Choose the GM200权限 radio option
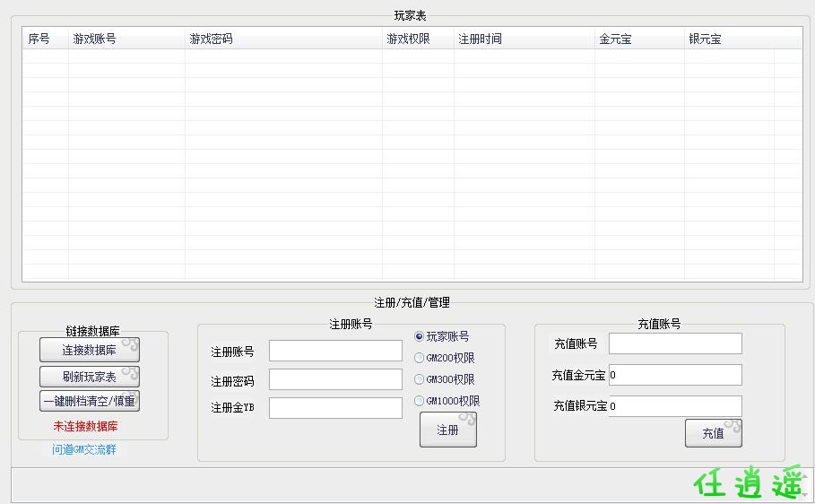 tap(420, 358)
